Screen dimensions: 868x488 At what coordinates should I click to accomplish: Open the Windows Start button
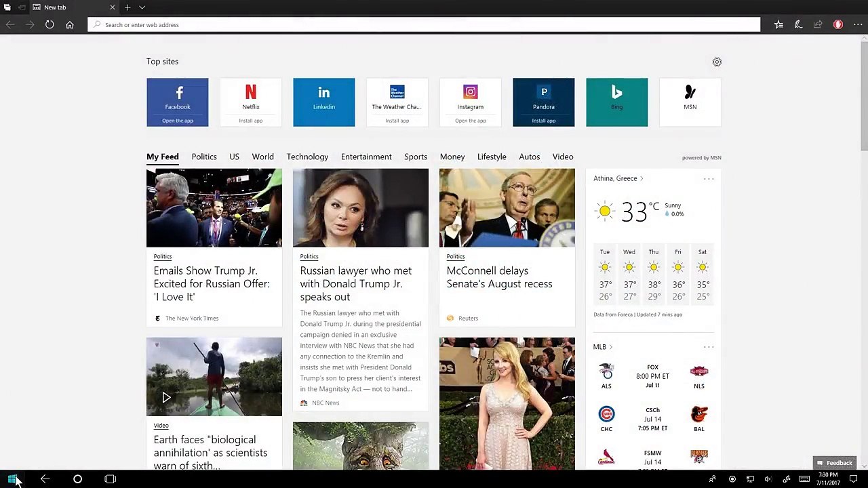coord(12,479)
